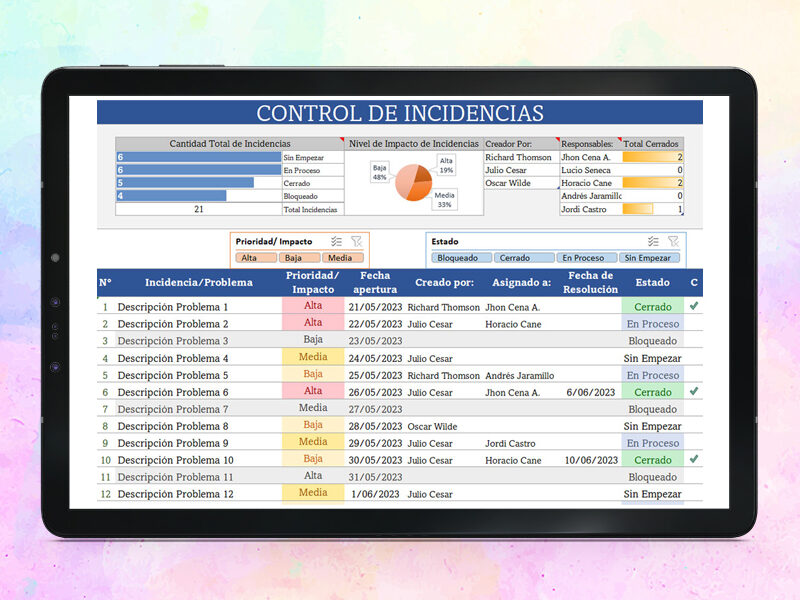Screen dimensions: 800x600
Task: Select the Fecha apertura column header
Action: [375, 282]
